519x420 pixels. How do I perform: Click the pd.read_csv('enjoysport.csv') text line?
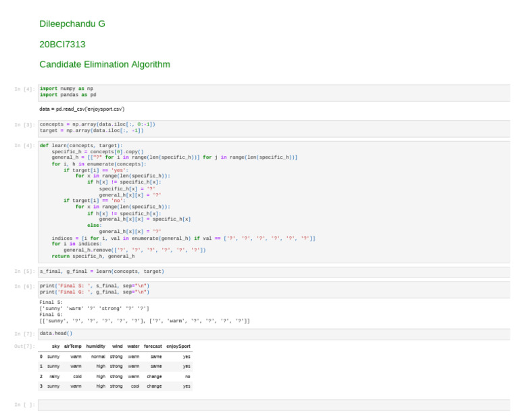click(x=82, y=109)
